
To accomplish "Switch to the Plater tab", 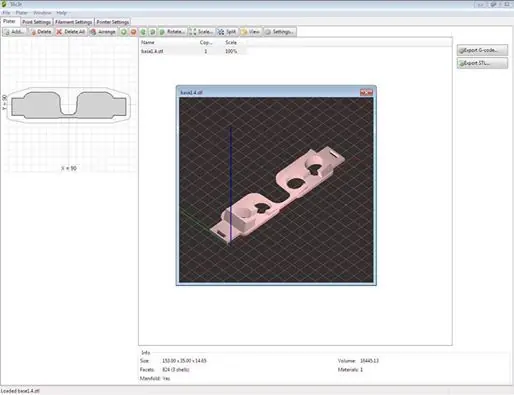I will coord(9,21).
